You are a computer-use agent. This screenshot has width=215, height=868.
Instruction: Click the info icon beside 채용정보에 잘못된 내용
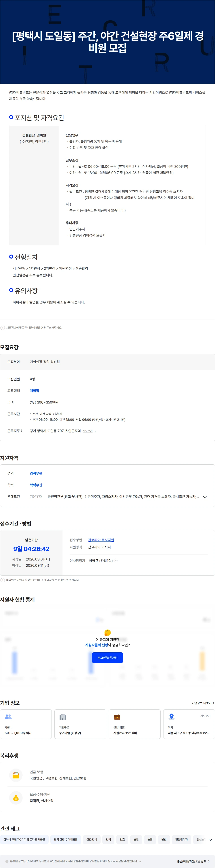coord(3,328)
